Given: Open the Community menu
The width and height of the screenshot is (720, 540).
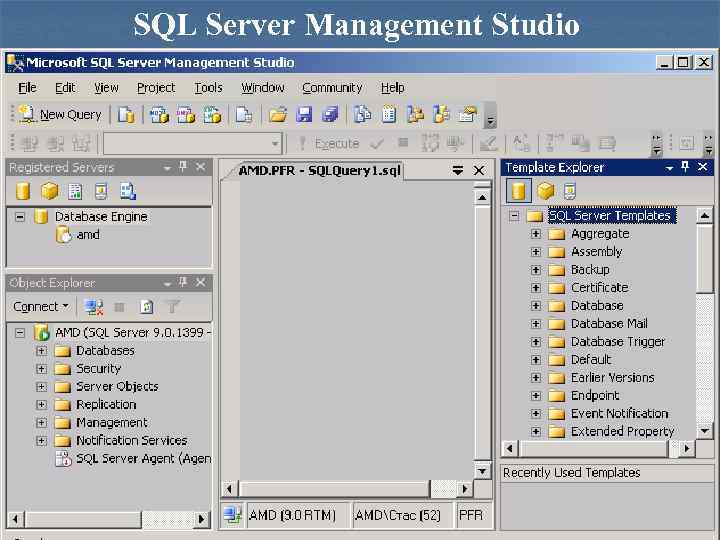Looking at the screenshot, I should click(332, 88).
